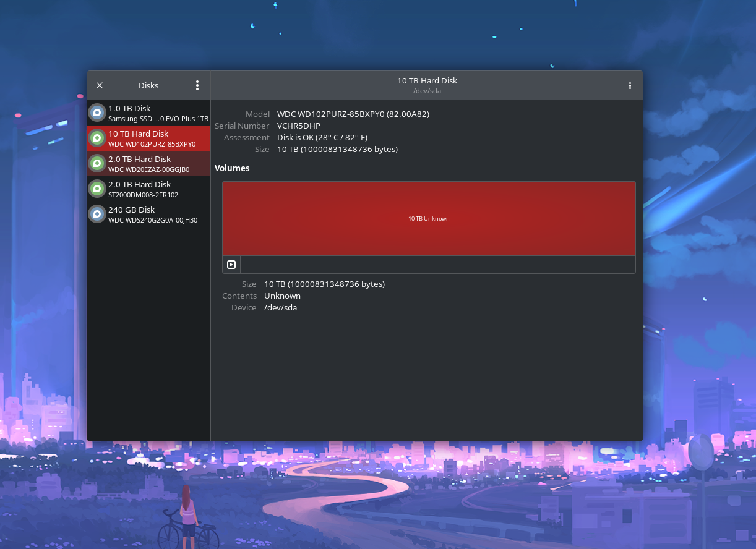Select the 1.0 TB Disk Samsung SSD
This screenshot has height=549, width=756.
(x=148, y=113)
